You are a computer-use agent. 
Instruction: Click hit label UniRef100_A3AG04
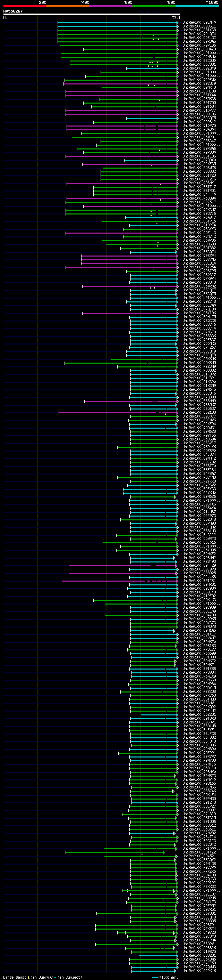pyautogui.click(x=199, y=129)
